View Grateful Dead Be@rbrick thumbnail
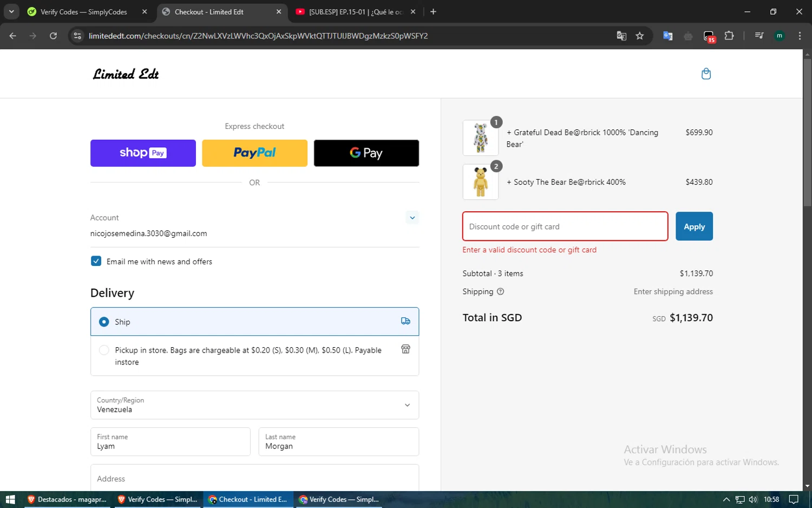The width and height of the screenshot is (812, 508). [481, 138]
